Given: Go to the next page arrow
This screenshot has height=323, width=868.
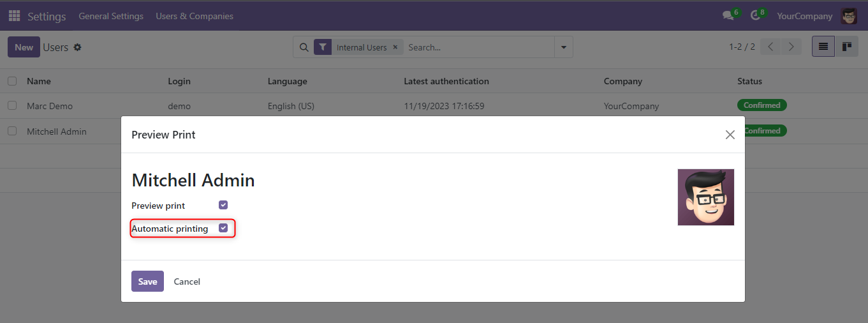Looking at the screenshot, I should pos(791,47).
